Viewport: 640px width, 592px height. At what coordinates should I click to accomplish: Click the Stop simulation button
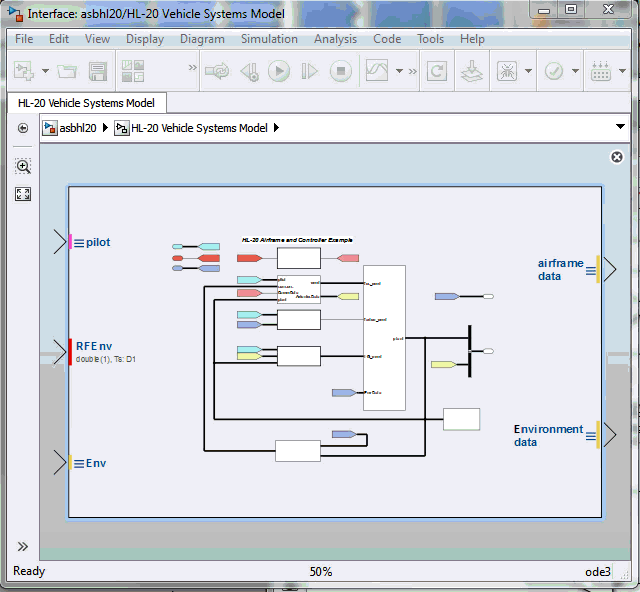(x=340, y=71)
